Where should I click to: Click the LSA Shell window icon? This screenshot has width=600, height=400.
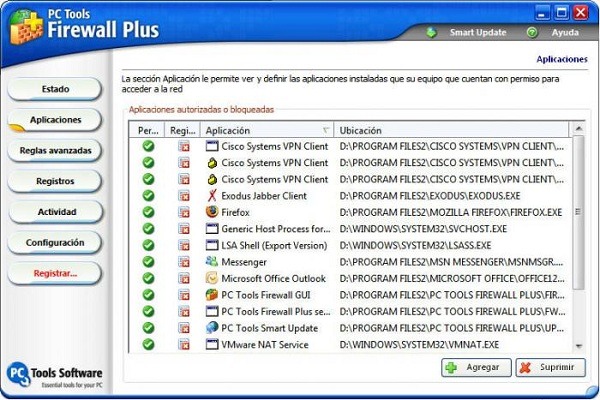tap(212, 245)
